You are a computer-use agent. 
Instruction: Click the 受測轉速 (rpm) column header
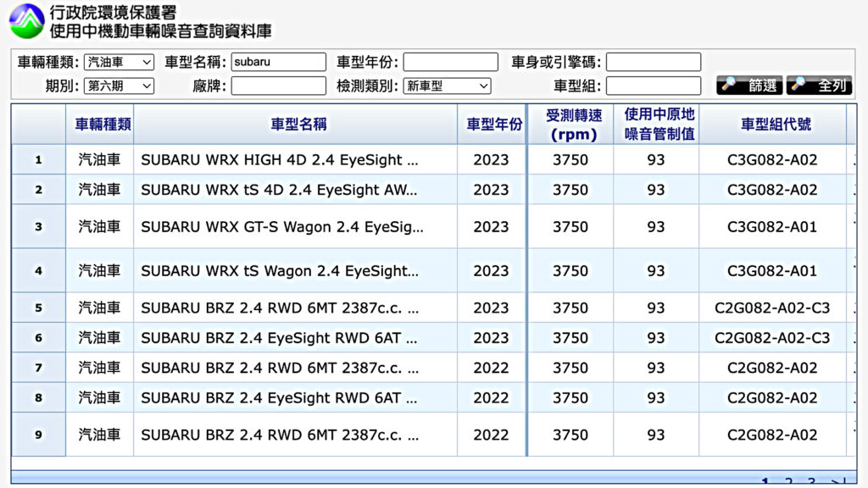pyautogui.click(x=570, y=124)
